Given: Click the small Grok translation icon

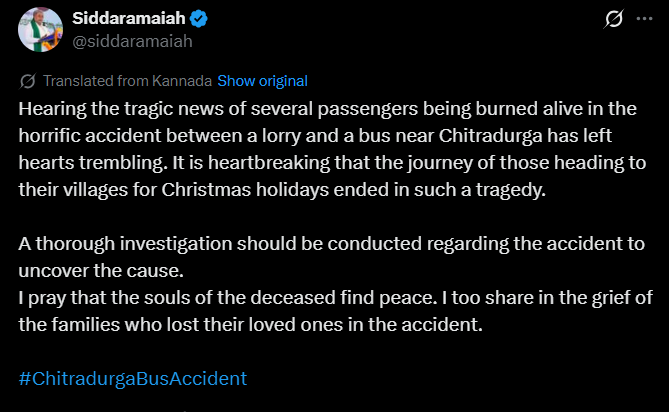Looking at the screenshot, I should 28,81.
